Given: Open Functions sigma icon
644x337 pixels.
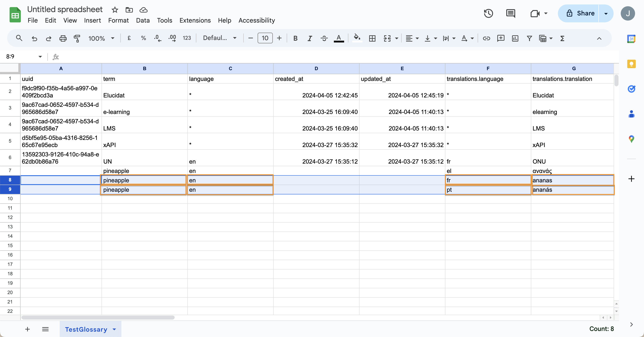Looking at the screenshot, I should [562, 38].
